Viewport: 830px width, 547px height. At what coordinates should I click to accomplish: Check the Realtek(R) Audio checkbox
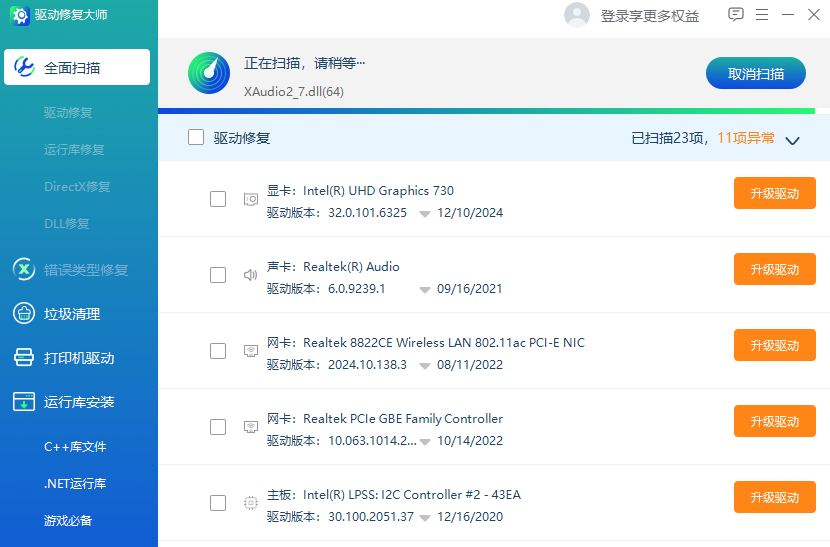(x=218, y=275)
